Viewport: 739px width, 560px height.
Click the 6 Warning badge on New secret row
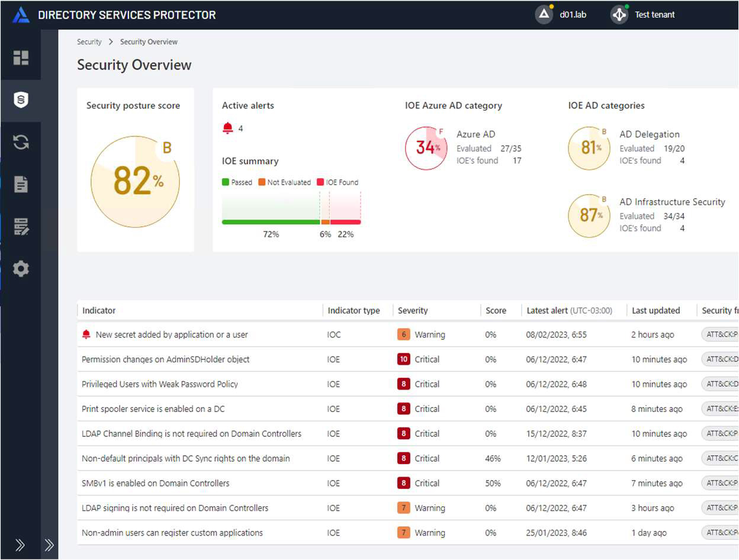pos(403,334)
